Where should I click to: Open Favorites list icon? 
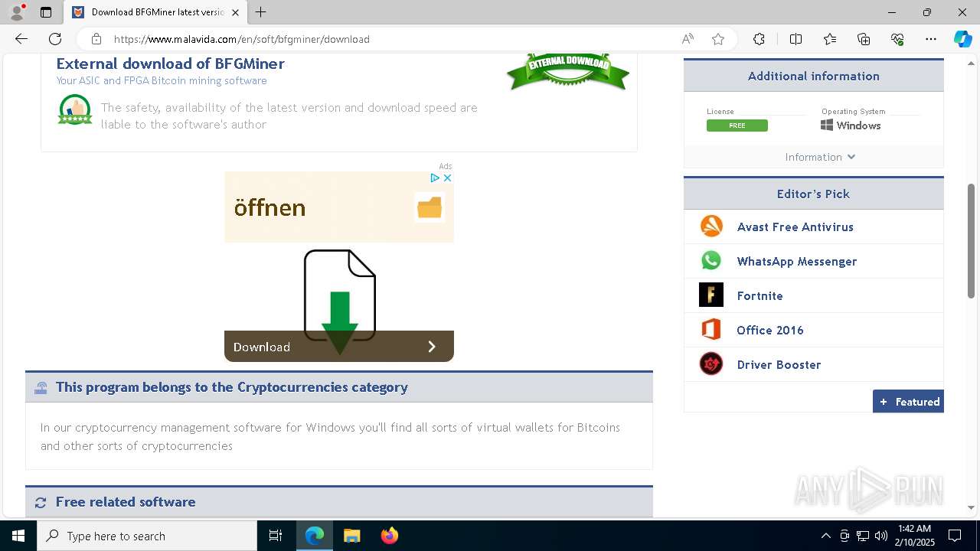[x=830, y=39]
